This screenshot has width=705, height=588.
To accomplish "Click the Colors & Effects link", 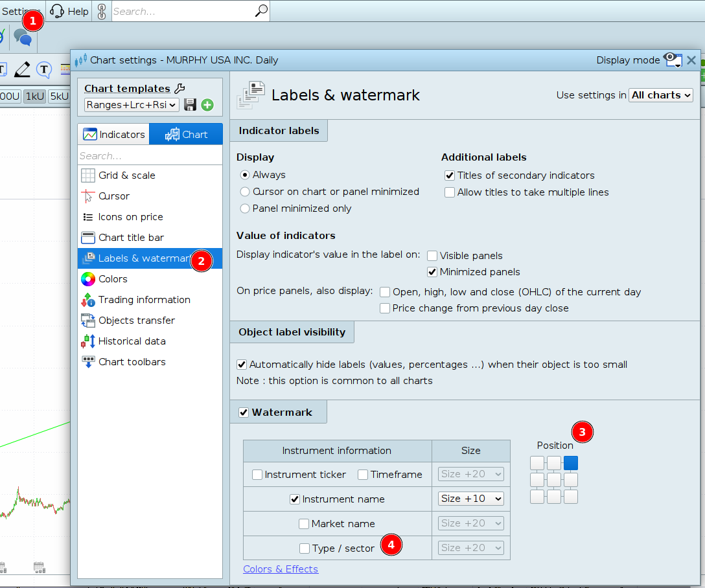I will 281,569.
